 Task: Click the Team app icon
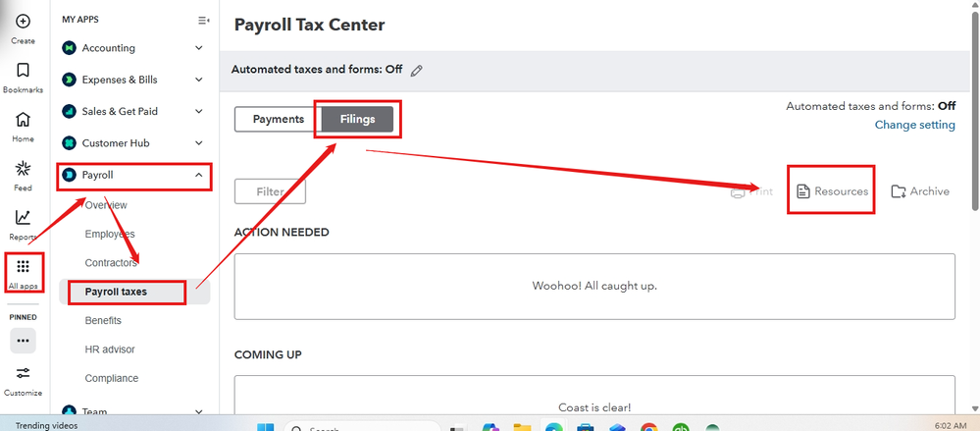69,410
